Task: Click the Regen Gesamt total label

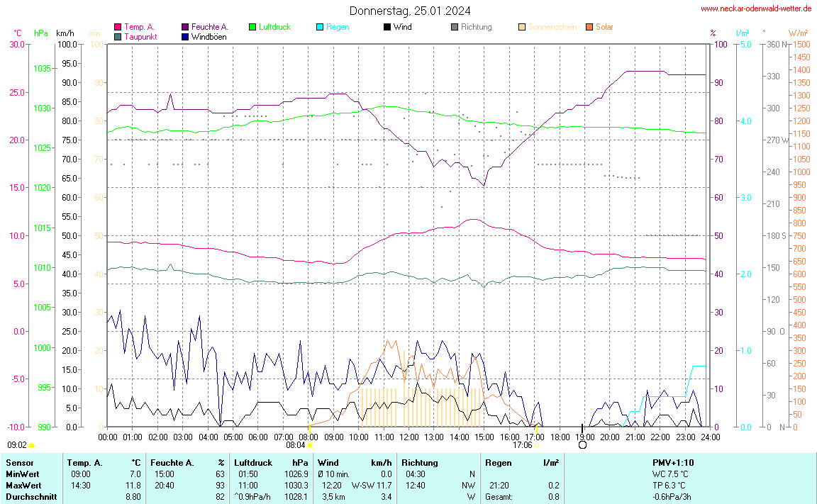Action: coord(499,497)
